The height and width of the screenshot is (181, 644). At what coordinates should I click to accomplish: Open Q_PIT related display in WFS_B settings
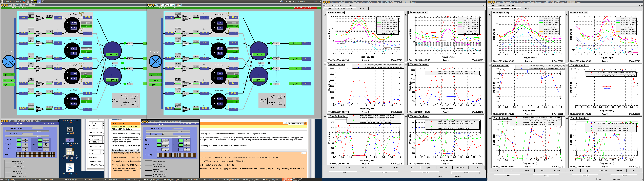pyautogui.click(x=295, y=69)
